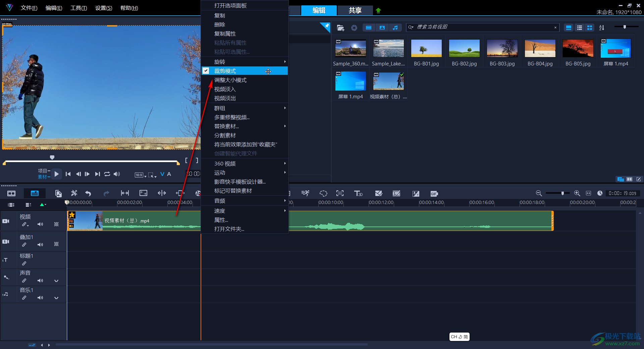Mute the 视频 track
This screenshot has width=644, height=349.
click(40, 224)
